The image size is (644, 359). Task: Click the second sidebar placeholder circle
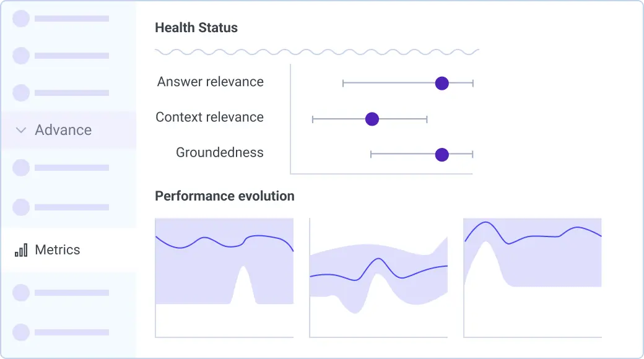tap(21, 56)
